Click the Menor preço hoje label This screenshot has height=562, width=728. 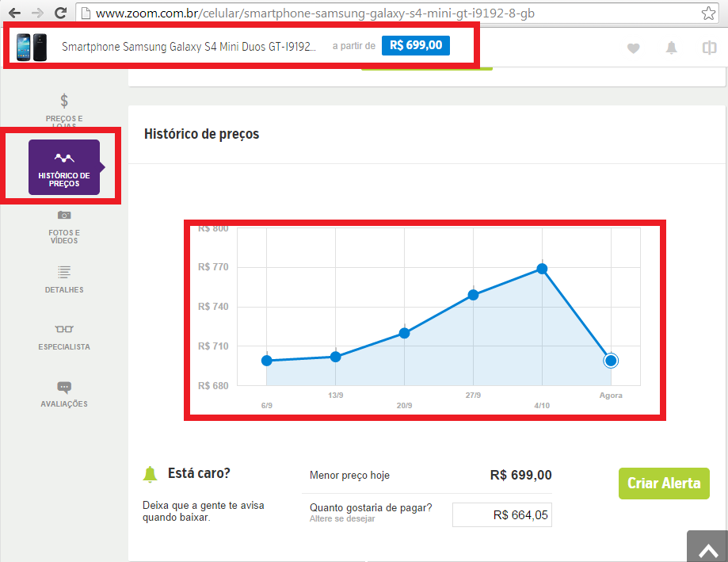(349, 475)
